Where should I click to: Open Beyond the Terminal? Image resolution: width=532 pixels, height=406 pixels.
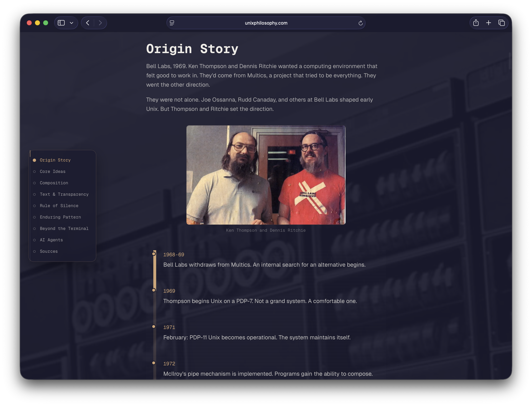64,228
